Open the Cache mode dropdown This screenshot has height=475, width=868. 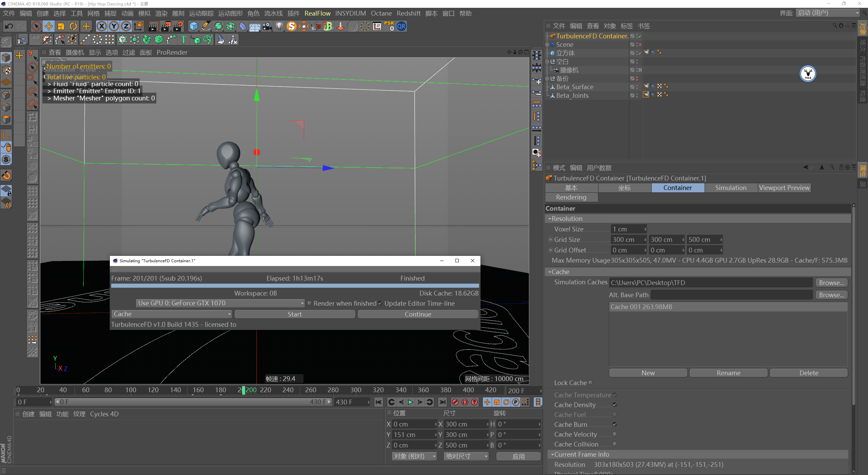click(172, 314)
